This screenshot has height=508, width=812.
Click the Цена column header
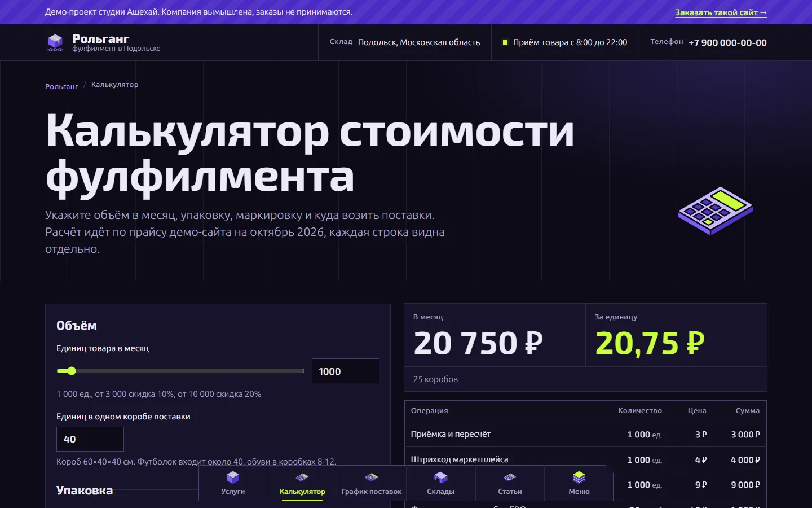pos(697,411)
